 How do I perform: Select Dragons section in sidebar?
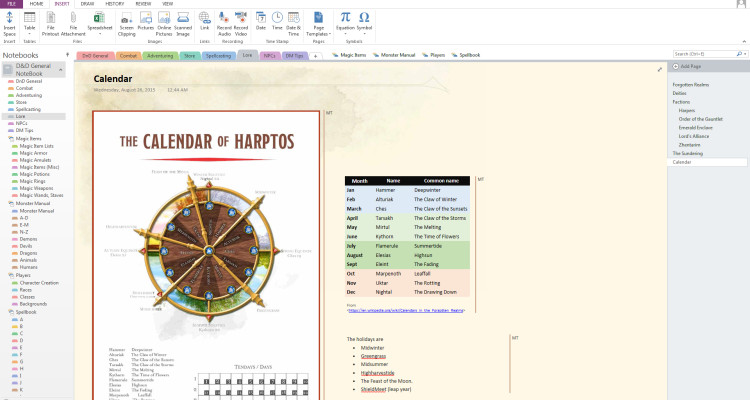tap(28, 253)
